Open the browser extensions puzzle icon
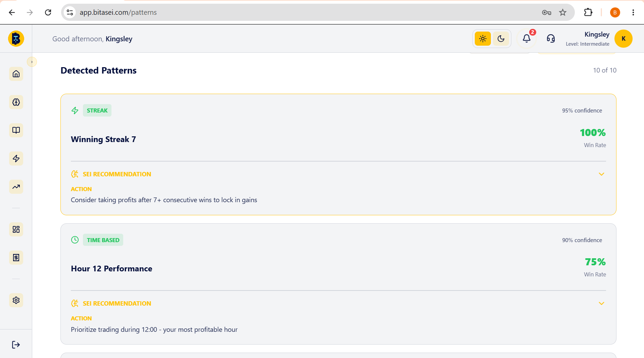Image resolution: width=644 pixels, height=358 pixels. (588, 12)
